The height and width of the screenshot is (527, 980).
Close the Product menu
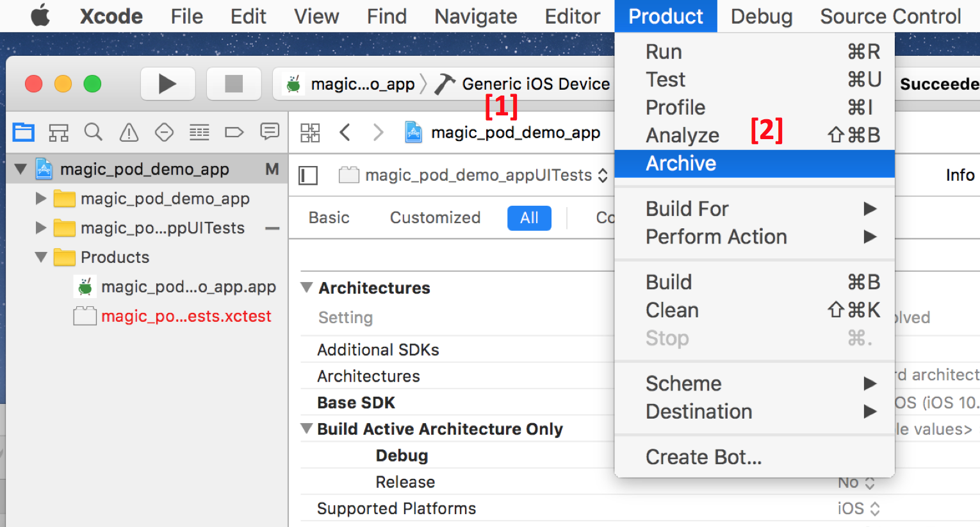pyautogui.click(x=666, y=16)
